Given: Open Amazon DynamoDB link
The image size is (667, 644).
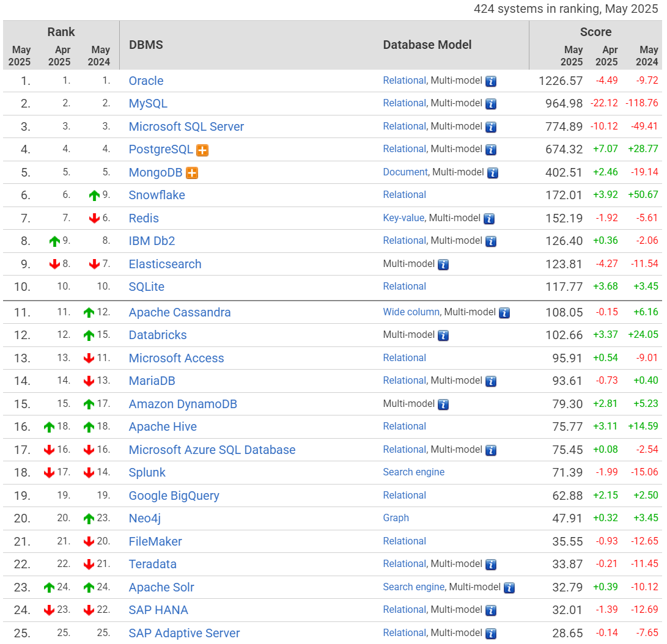Looking at the screenshot, I should 183,404.
